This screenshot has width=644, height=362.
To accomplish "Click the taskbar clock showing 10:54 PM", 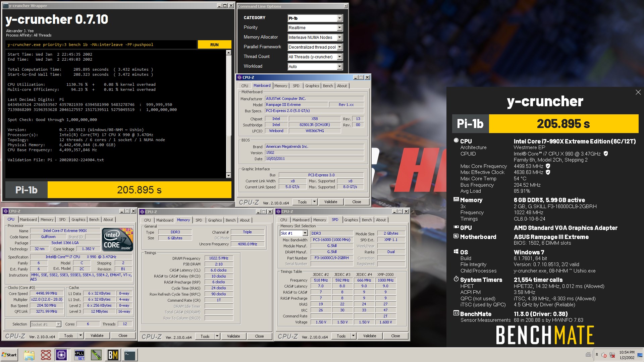I will pyautogui.click(x=627, y=355).
